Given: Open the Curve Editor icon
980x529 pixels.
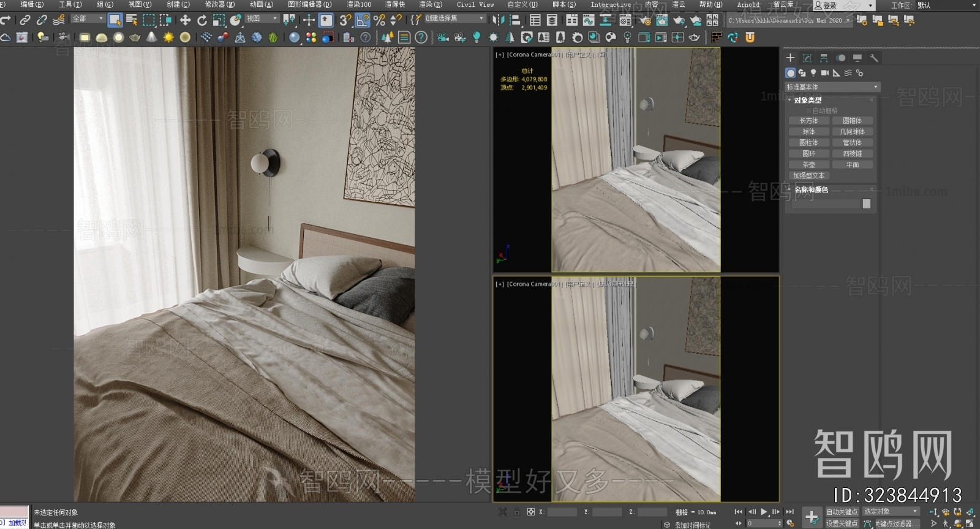Looking at the screenshot, I should (x=589, y=20).
